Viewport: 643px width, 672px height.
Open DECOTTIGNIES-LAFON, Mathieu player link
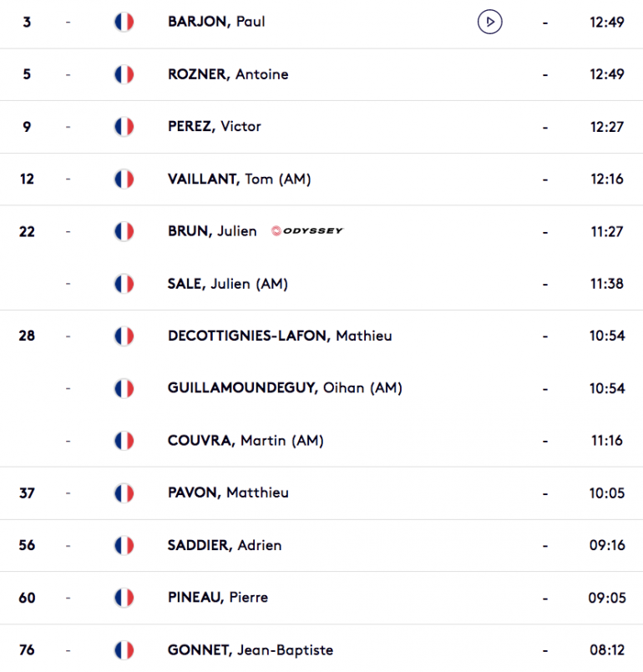pos(280,336)
